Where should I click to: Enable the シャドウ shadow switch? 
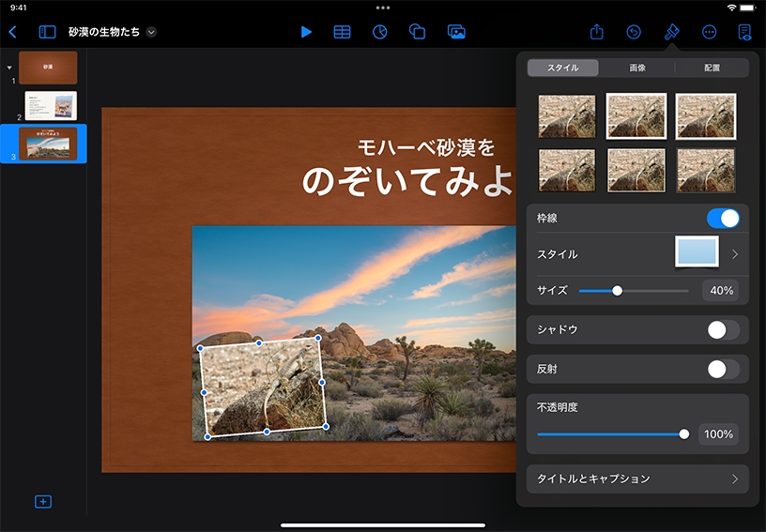click(723, 329)
